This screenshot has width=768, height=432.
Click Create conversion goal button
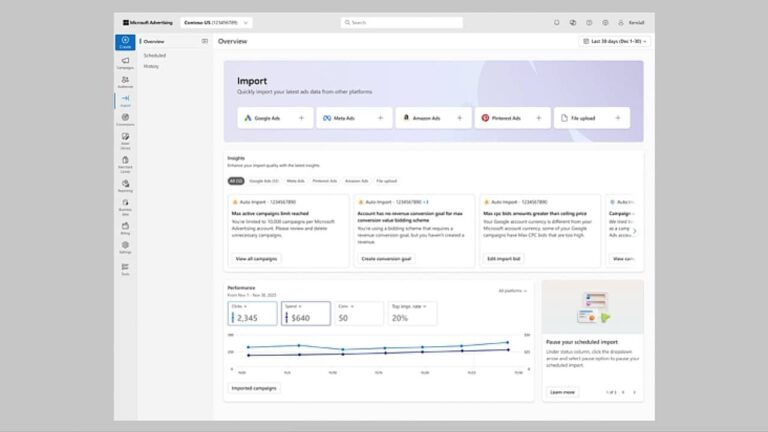(x=386, y=259)
